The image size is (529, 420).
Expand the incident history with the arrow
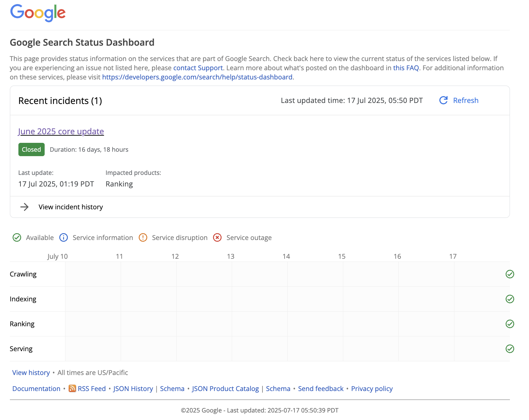pos(25,207)
